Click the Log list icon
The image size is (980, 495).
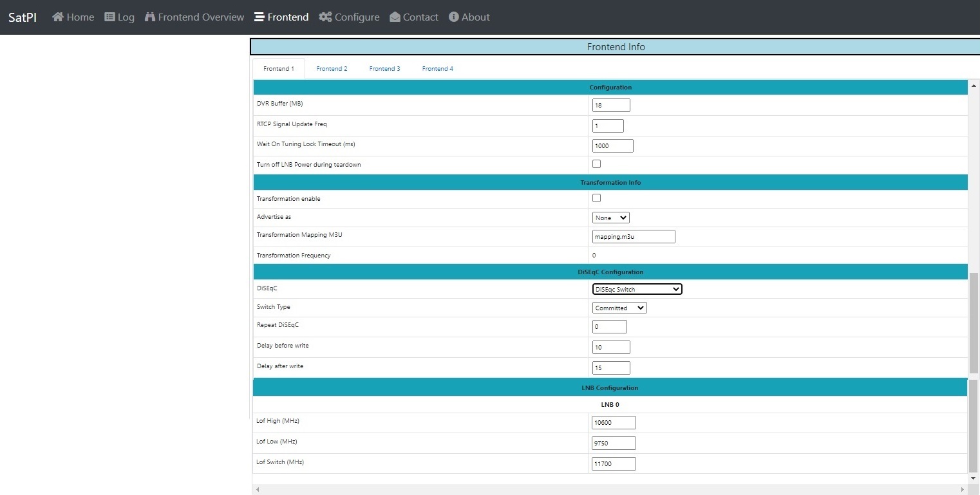click(109, 17)
